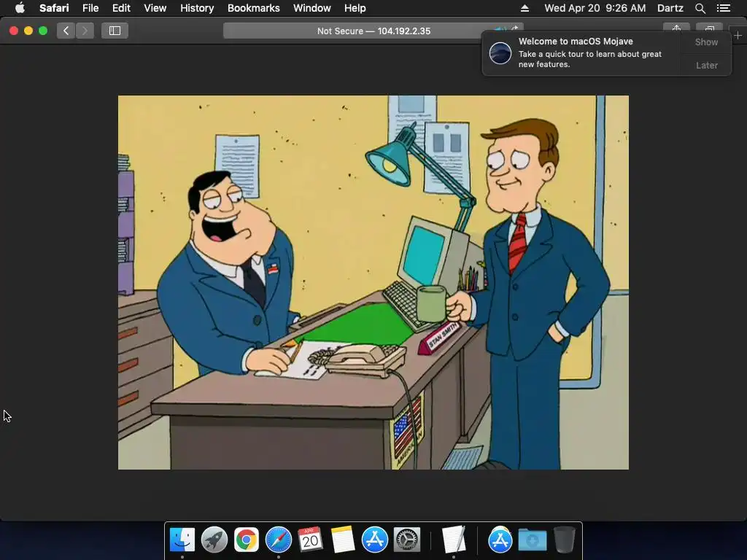Click Safari compass icon in Dock
Screen dimensions: 747x560
click(x=278, y=540)
